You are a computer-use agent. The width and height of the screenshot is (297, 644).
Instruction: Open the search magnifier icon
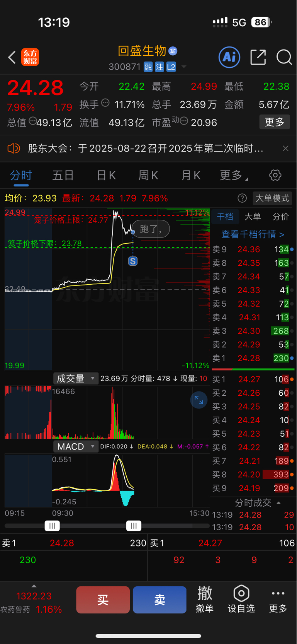coord(284,57)
